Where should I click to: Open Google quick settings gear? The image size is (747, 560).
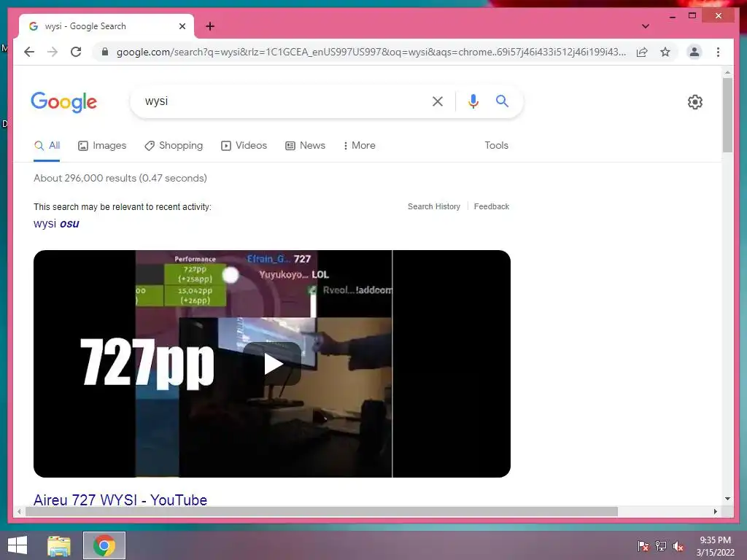coord(694,102)
